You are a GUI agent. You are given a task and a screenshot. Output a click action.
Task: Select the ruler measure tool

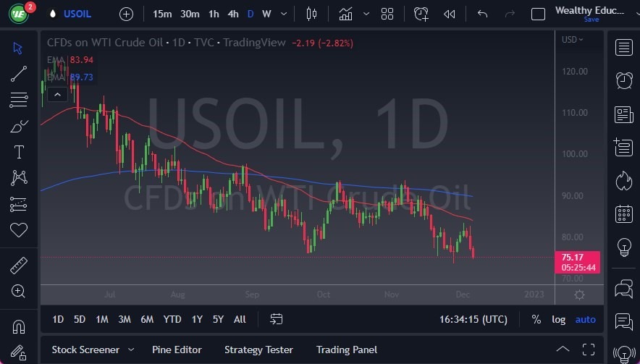[19, 266]
